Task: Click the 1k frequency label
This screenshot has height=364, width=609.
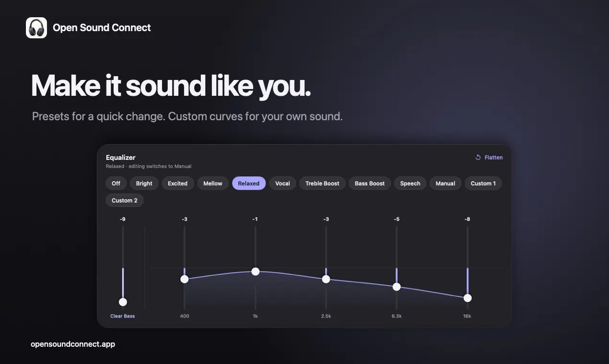Action: 255,316
